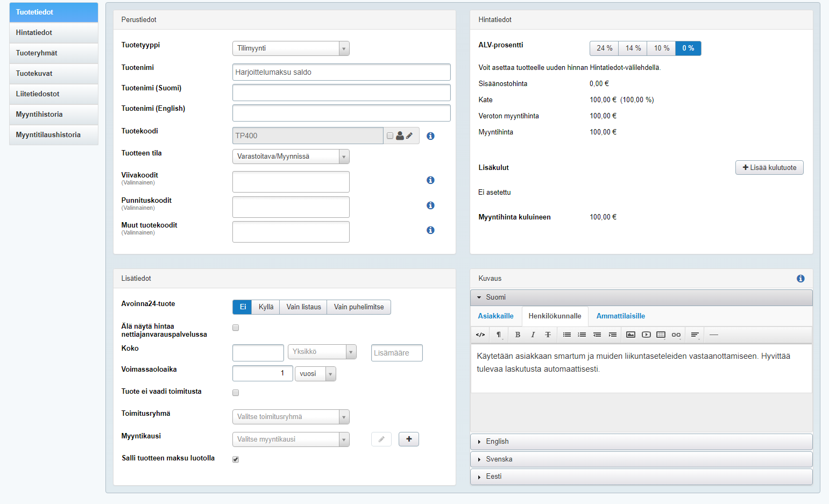The height and width of the screenshot is (504, 829).
Task: Open the Tuotetyyppi dropdown
Action: point(290,48)
